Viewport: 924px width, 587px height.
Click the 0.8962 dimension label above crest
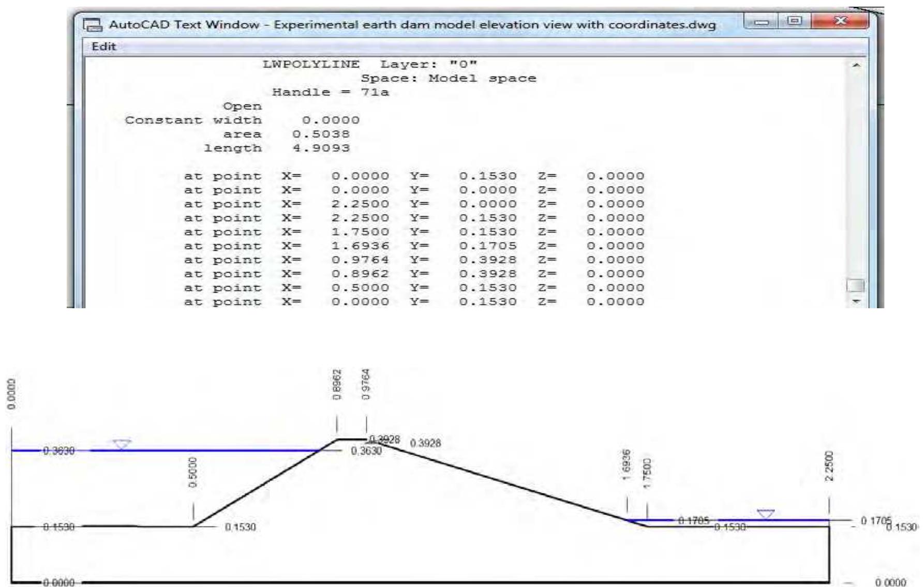(336, 382)
